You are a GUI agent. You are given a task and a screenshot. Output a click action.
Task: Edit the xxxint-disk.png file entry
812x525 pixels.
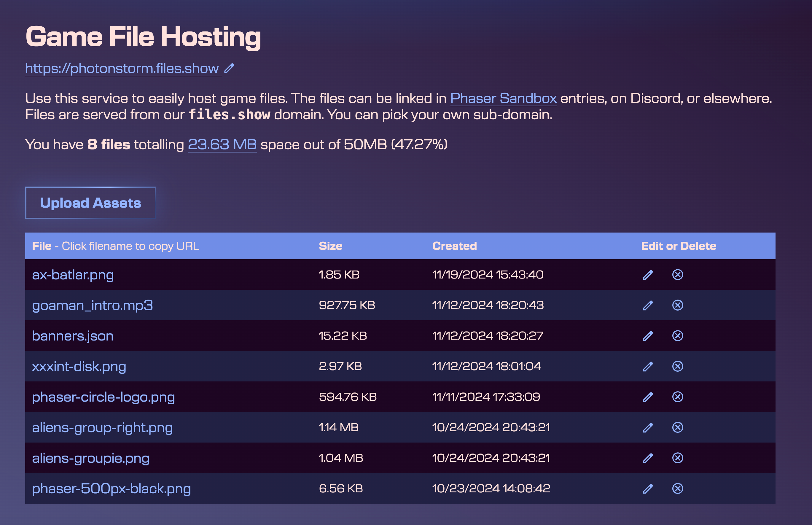tap(648, 367)
